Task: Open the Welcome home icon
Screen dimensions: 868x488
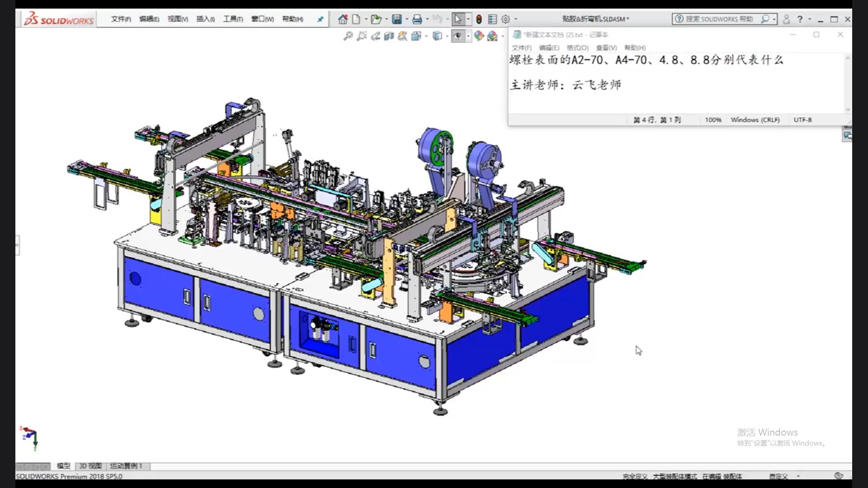Action: point(343,19)
